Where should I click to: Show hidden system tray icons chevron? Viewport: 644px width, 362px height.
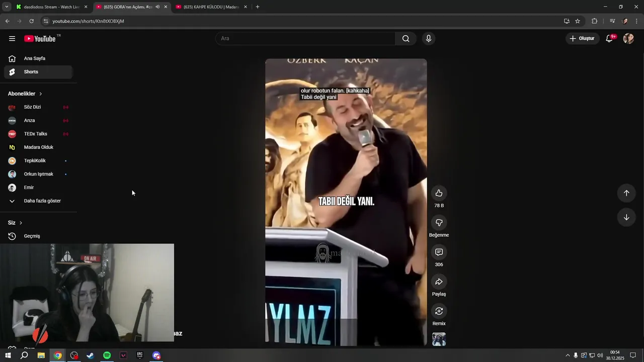(568, 355)
